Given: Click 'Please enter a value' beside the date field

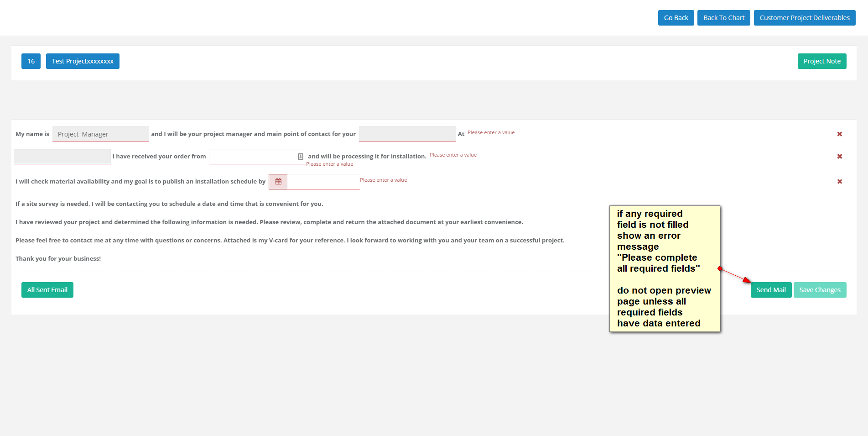Looking at the screenshot, I should (x=384, y=180).
